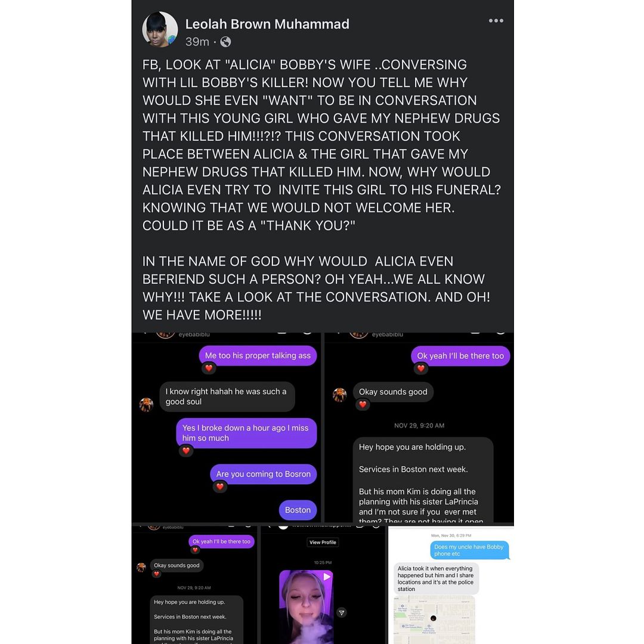Viewport: 644px width, 644px height.
Task: Click the View Profile button
Action: coord(323,542)
